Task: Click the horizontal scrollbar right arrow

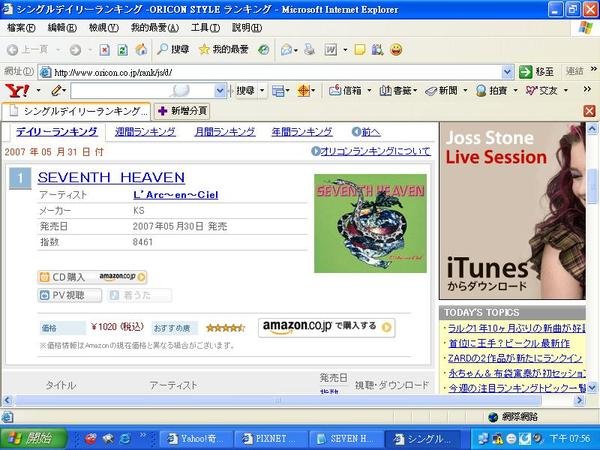Action: (580, 400)
